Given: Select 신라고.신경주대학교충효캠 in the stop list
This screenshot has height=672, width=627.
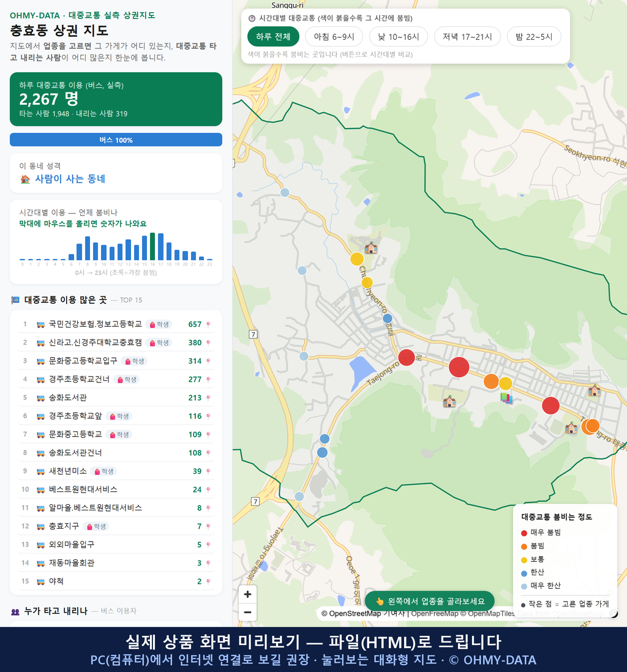Looking at the screenshot, I should (x=116, y=343).
